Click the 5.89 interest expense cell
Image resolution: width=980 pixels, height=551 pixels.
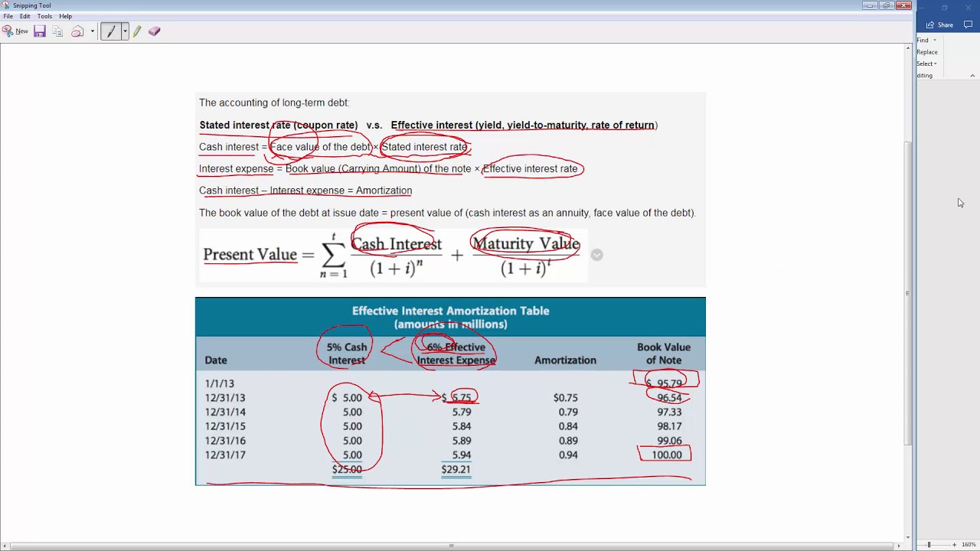point(462,441)
